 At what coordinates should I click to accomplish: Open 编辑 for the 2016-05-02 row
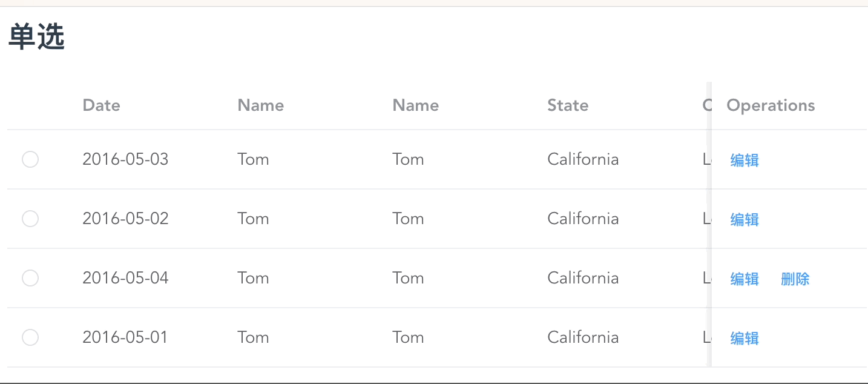pyautogui.click(x=745, y=219)
